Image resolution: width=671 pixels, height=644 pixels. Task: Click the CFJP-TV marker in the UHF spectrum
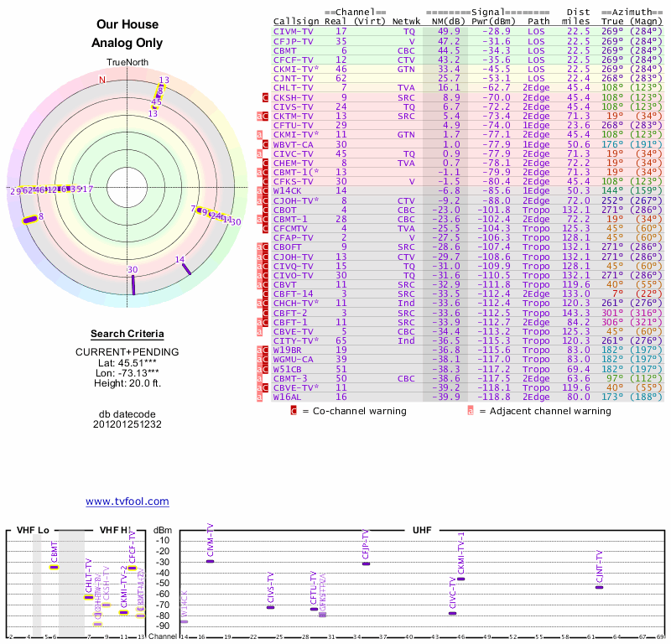pos(366,563)
